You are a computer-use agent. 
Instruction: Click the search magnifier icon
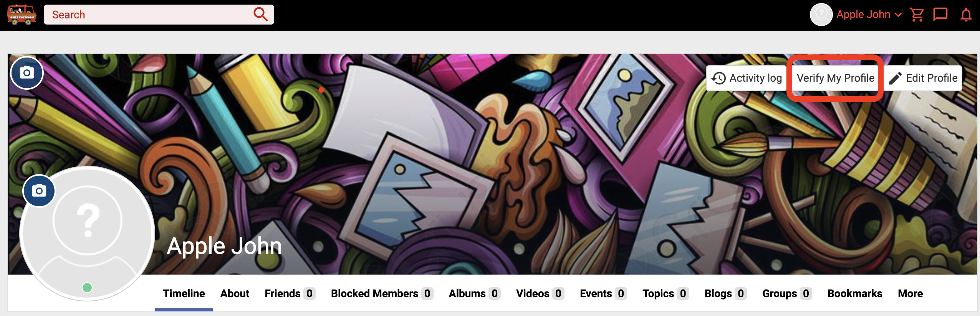coord(260,15)
